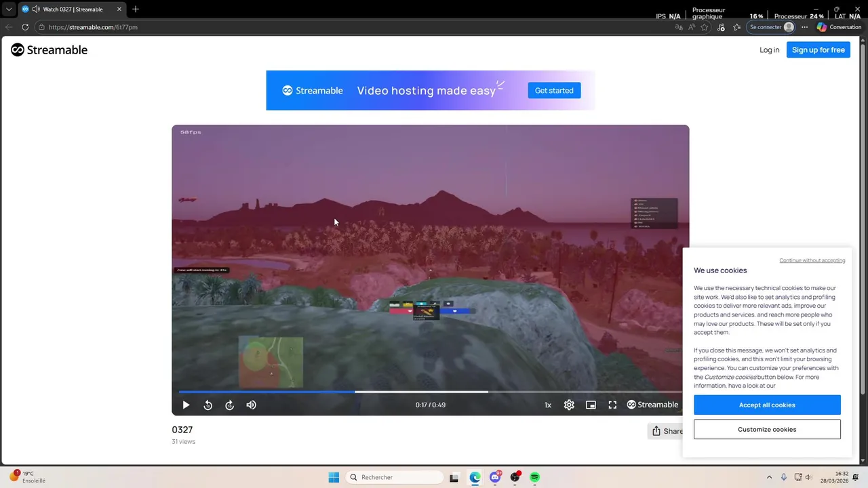This screenshot has height=488, width=868.
Task: View site information icon
Action: pos(41,27)
